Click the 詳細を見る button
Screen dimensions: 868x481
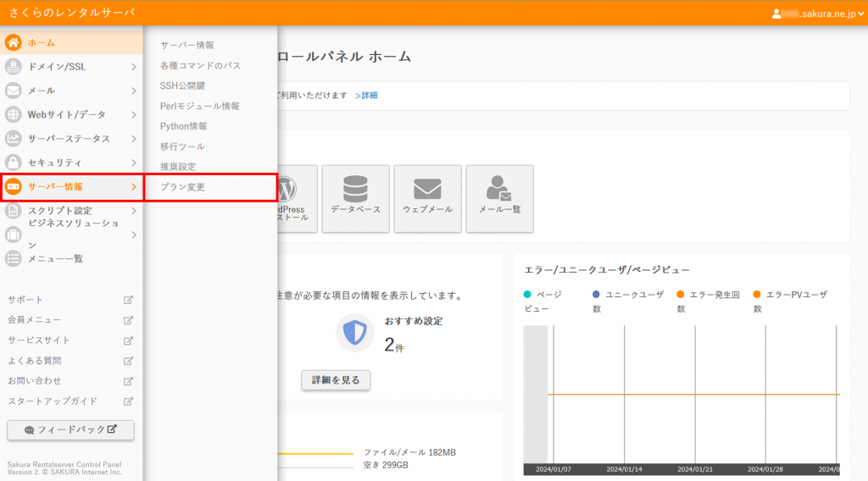pos(336,380)
